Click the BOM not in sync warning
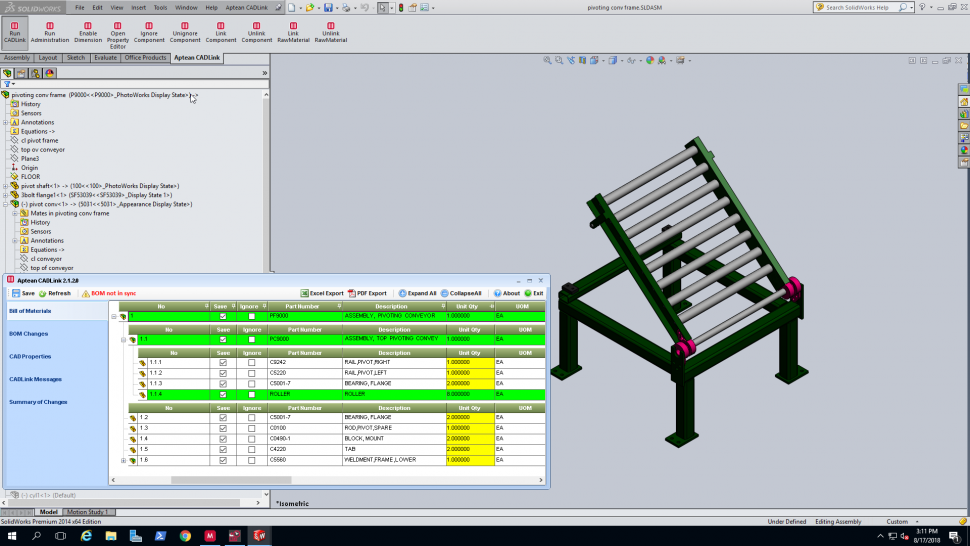970x546 pixels. (x=109, y=293)
